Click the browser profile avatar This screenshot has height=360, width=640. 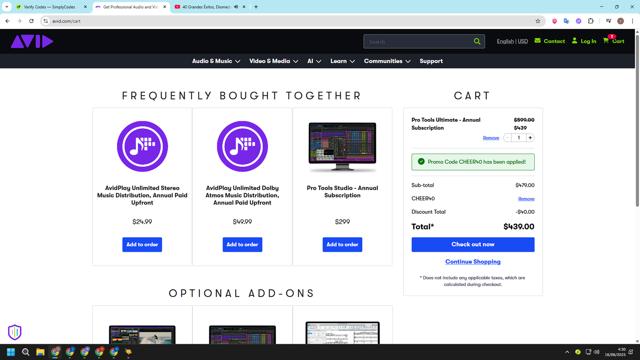coord(620,21)
